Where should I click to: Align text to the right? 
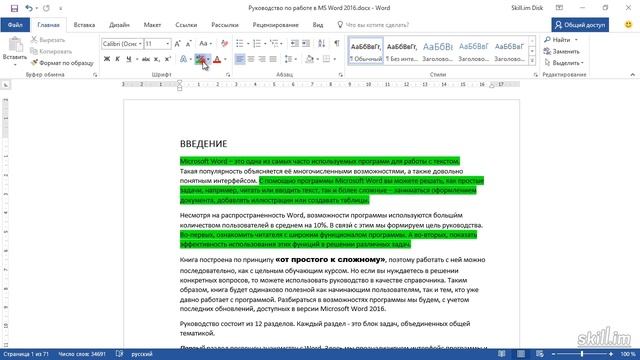click(x=262, y=60)
